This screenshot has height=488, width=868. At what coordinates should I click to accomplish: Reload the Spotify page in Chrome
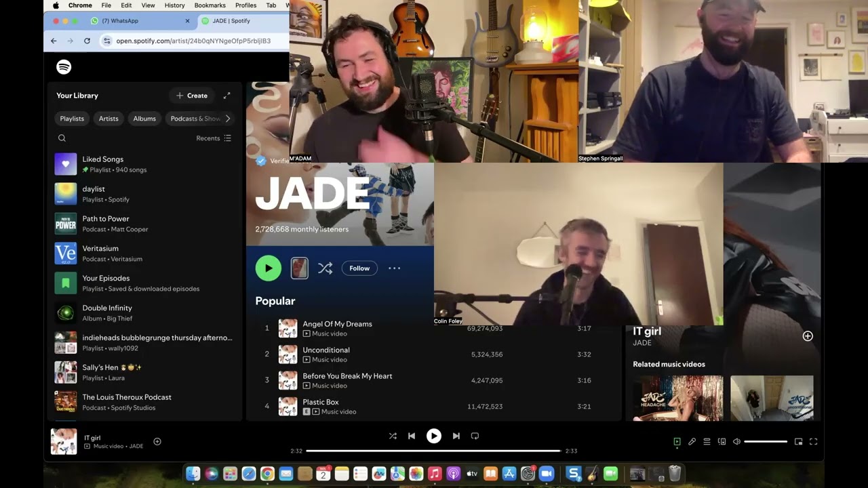[x=87, y=41]
